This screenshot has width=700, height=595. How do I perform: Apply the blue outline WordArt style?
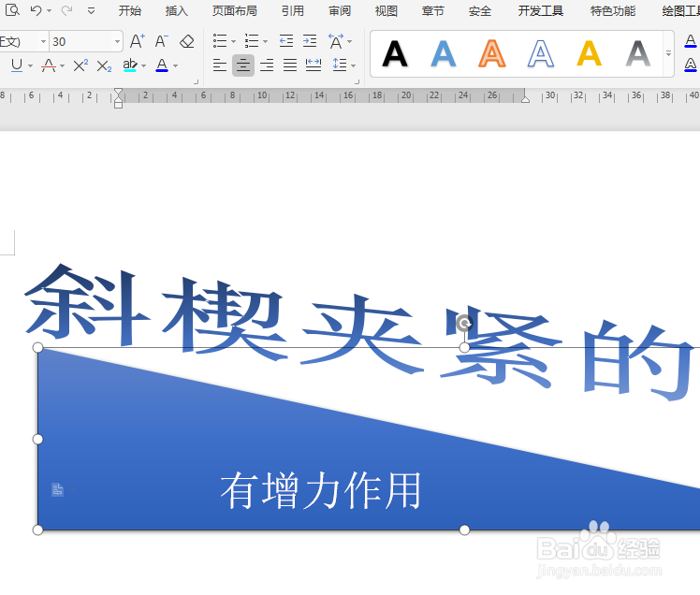[541, 53]
